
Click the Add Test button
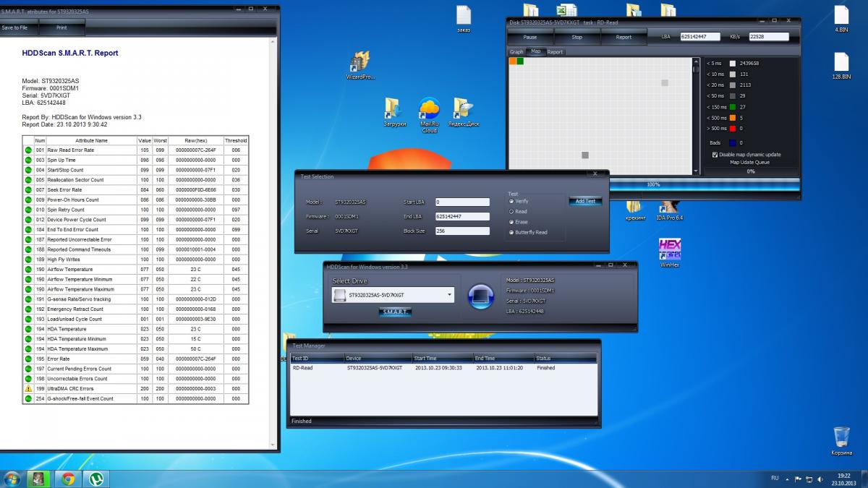(x=585, y=201)
